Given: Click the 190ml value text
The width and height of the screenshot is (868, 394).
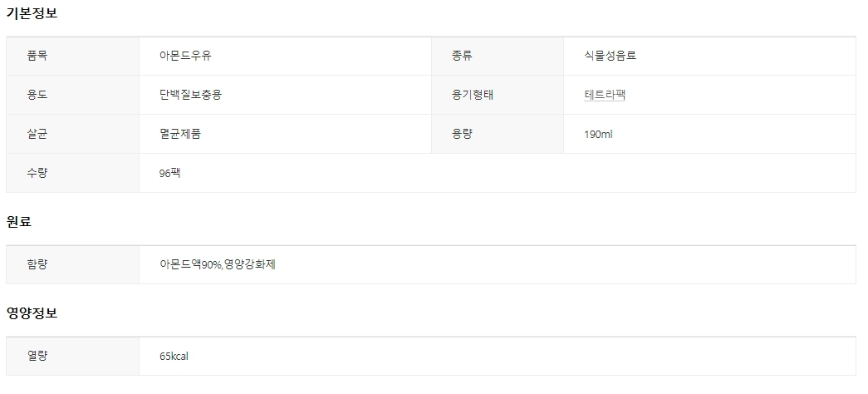Looking at the screenshot, I should pos(598,134).
